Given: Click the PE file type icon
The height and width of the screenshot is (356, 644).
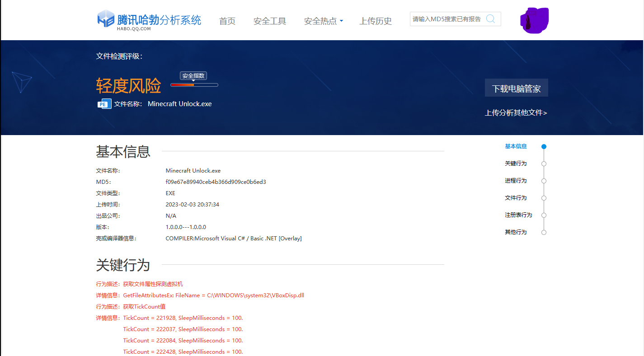Looking at the screenshot, I should [x=104, y=104].
